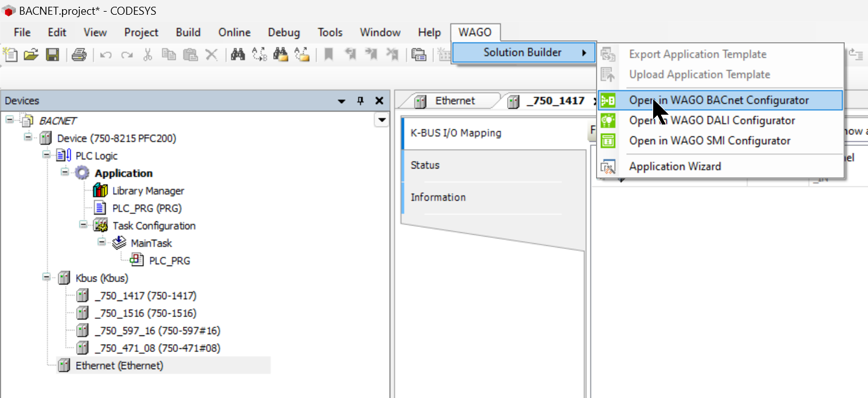This screenshot has width=868, height=398.
Task: Click the DALI Configurator lightbulb icon
Action: pyautogui.click(x=608, y=120)
